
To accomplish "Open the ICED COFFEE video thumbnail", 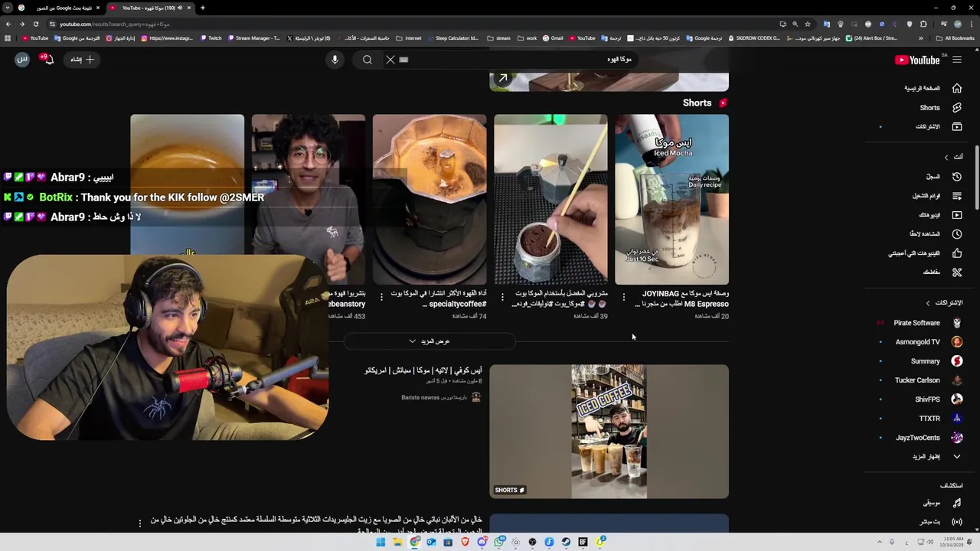I will click(609, 432).
